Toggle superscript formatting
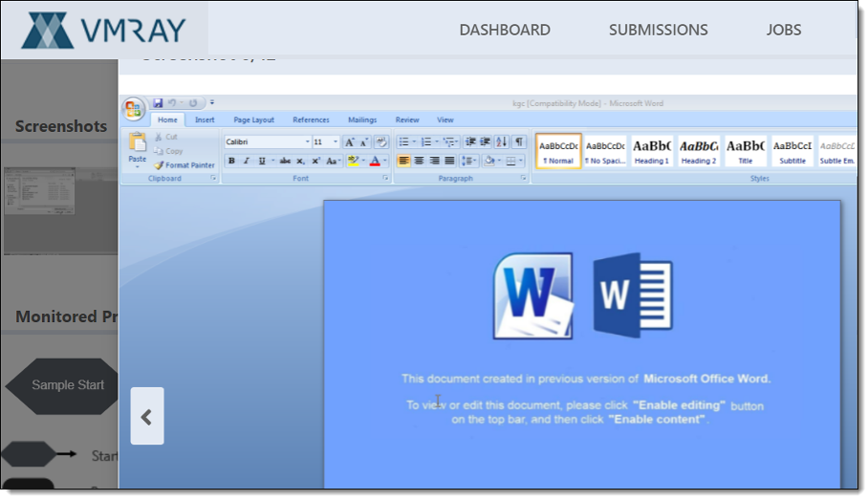868x501 pixels. tap(315, 161)
